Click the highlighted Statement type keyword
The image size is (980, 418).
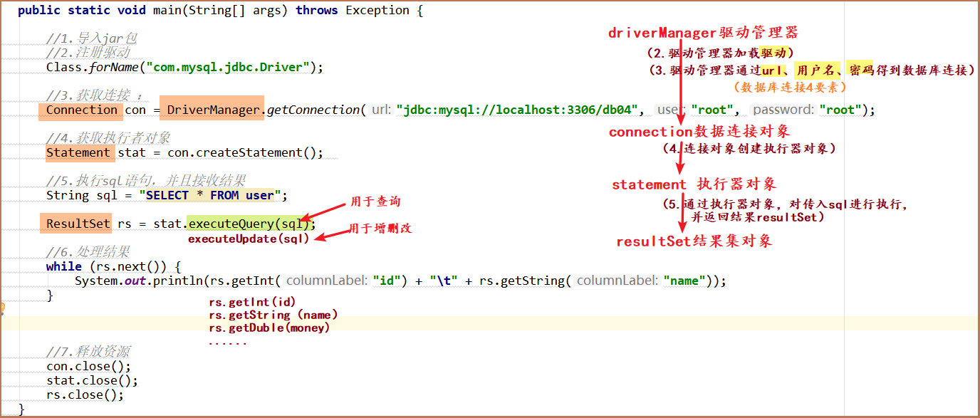[x=78, y=152]
